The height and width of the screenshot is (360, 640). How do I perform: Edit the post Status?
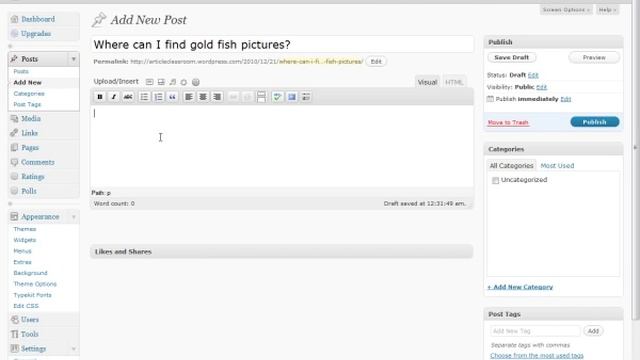click(x=533, y=75)
